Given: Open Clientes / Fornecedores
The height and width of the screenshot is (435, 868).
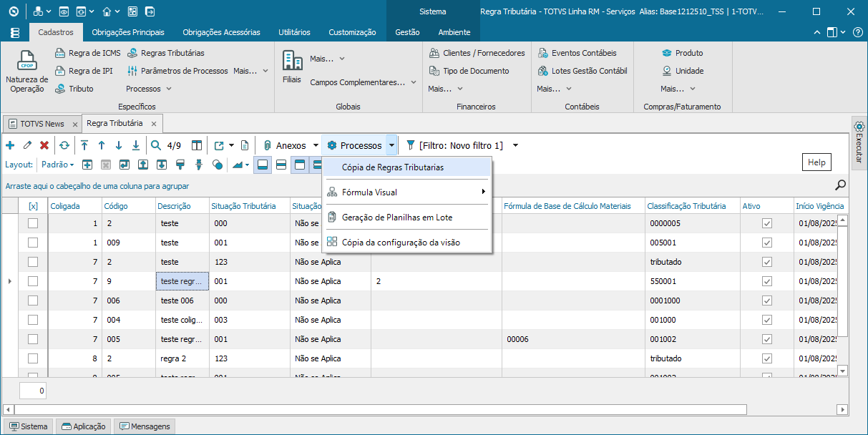Looking at the screenshot, I should [477, 53].
